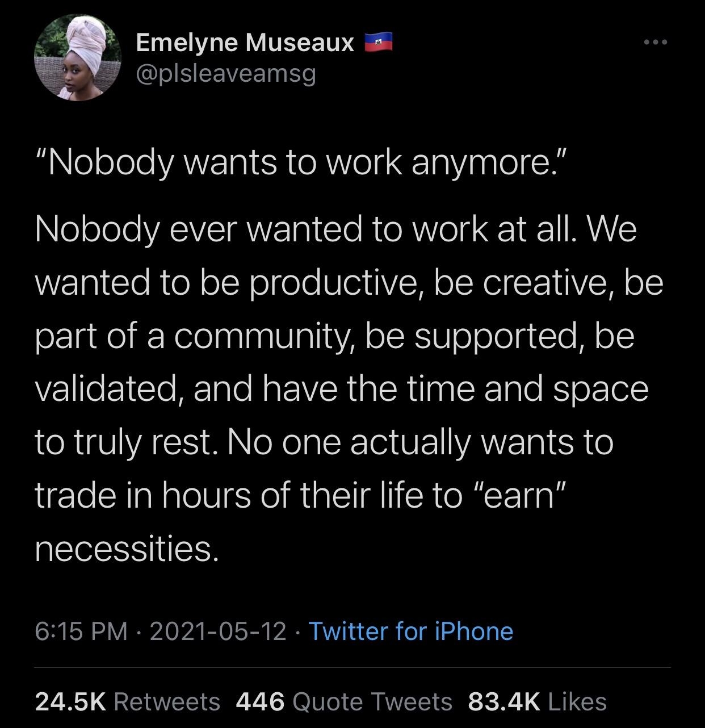Show the Likes list label
Image resolution: width=705 pixels, height=728 pixels.
[x=577, y=701]
